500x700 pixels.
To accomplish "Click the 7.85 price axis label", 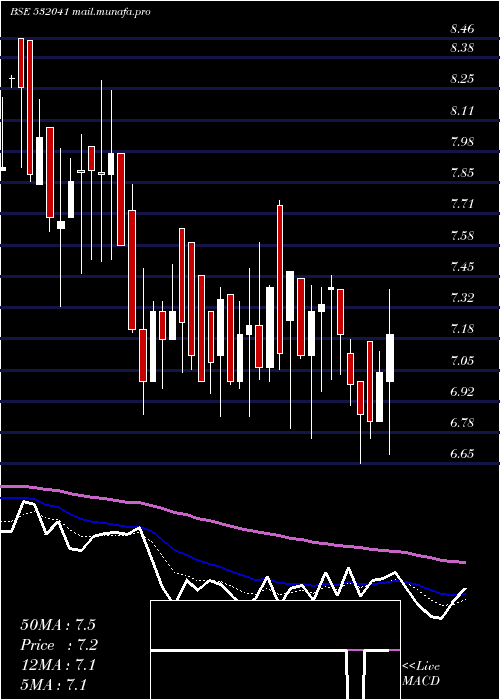I will [x=462, y=173].
